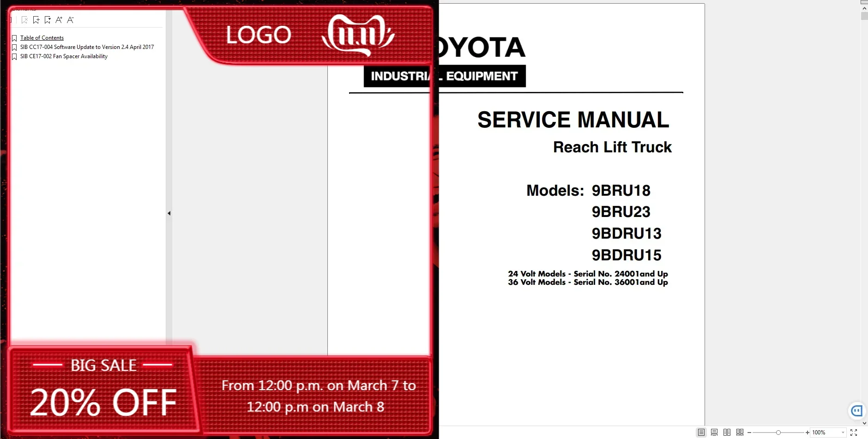Open the floating chat assistant icon
This screenshot has width=868, height=439.
(857, 410)
